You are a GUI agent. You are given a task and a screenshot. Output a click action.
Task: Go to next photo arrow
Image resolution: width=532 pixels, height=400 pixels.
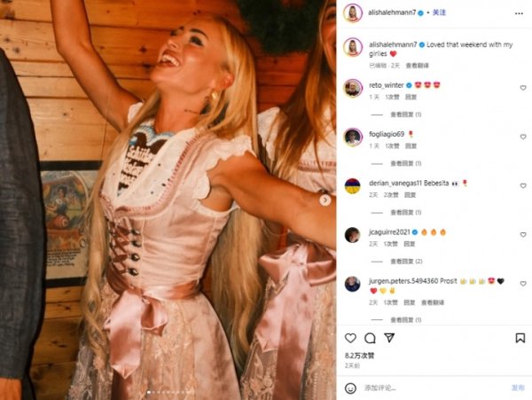tap(325, 200)
